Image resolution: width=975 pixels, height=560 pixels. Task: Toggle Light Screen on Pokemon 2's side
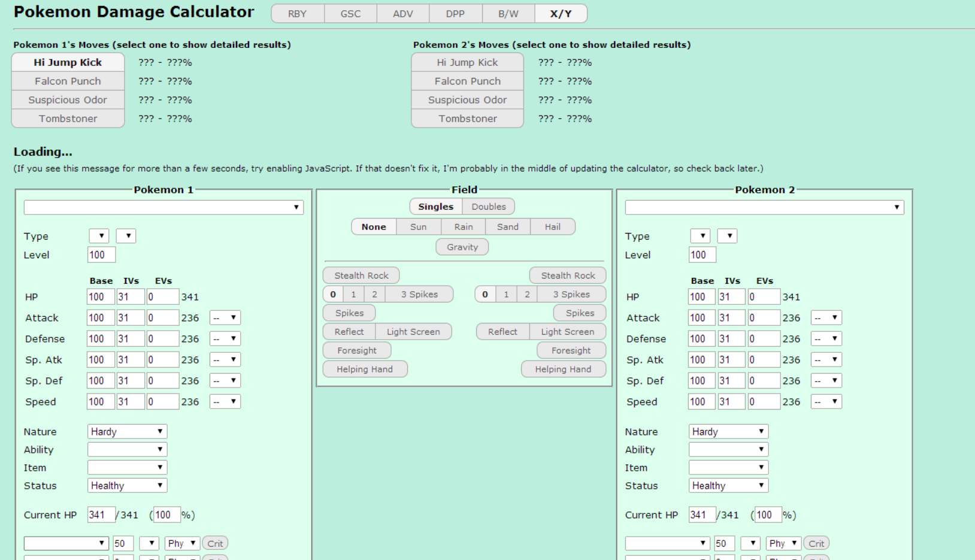coord(568,332)
